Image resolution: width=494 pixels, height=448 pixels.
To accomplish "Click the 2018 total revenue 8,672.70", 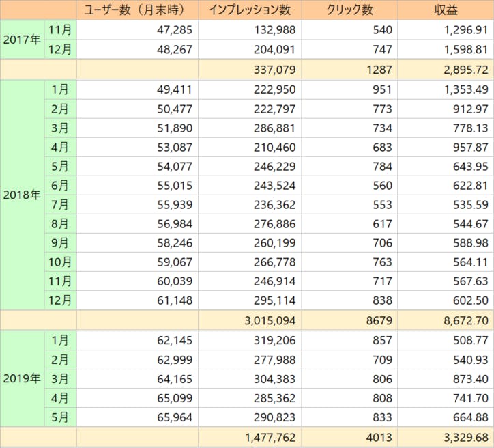I will [x=463, y=321].
